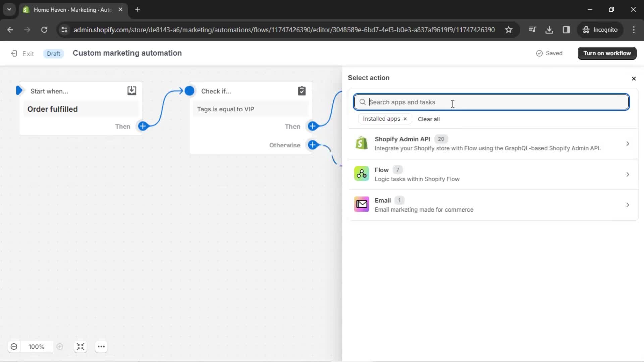
Task: Open the Flow logic tasks section
Action: (x=492, y=174)
